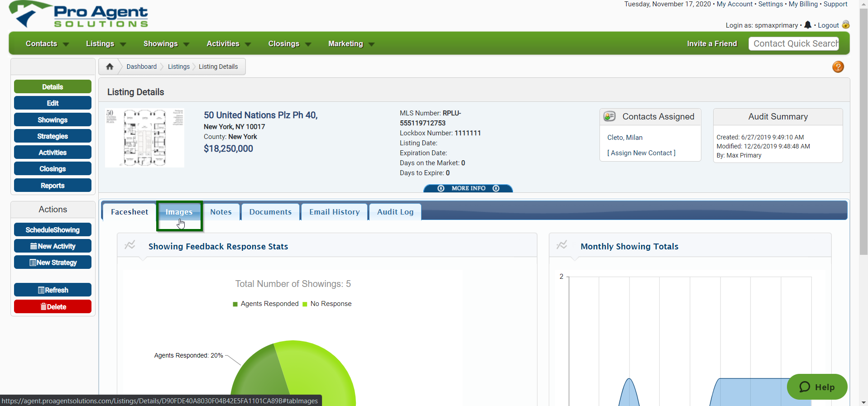This screenshot has height=406, width=868.
Task: Click the 50 United Nations Plz address title
Action: (x=260, y=115)
